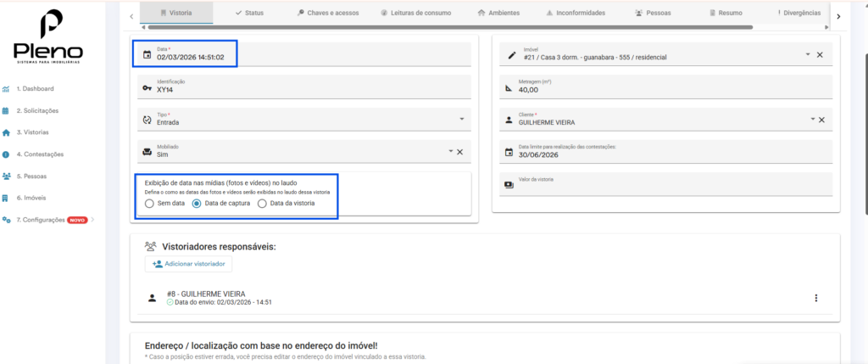Switch to the Chaves e acessos tab
This screenshot has width=868, height=364.
tap(330, 13)
